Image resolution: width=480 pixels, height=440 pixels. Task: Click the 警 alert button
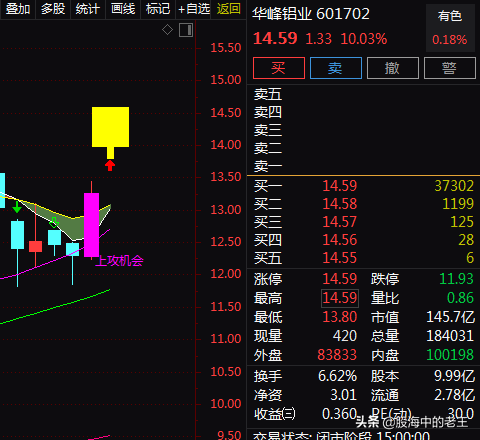pyautogui.click(x=450, y=68)
